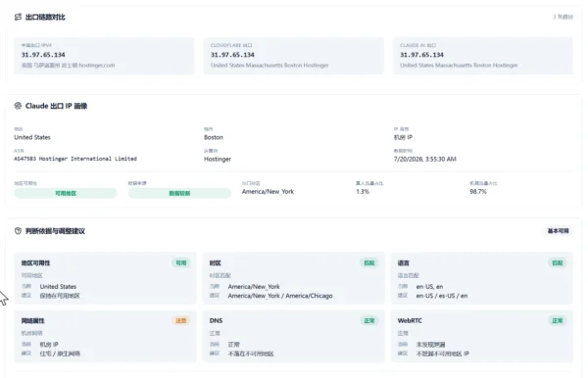Open the DNS check card
588x378 pixels.
pyautogui.click(x=294, y=336)
